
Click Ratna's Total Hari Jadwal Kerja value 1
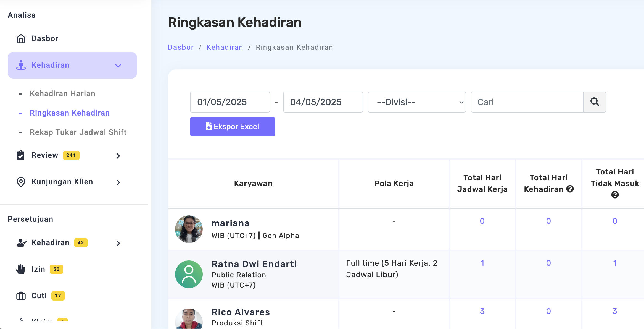pyautogui.click(x=482, y=263)
